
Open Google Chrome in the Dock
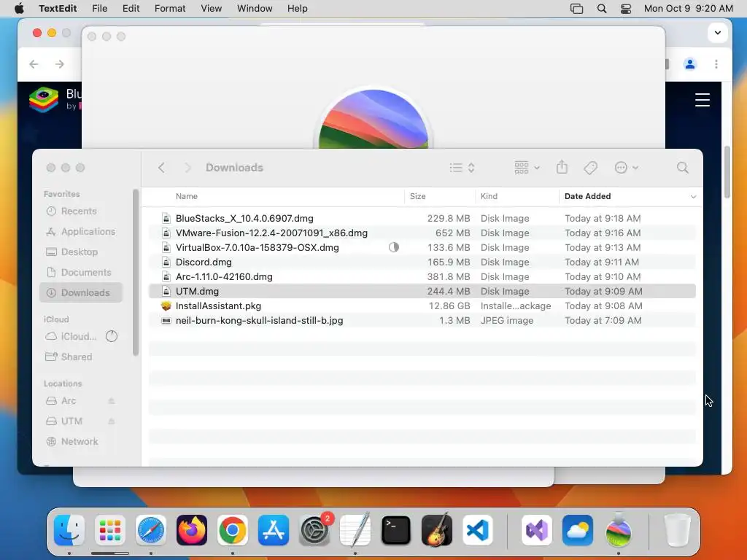pyautogui.click(x=233, y=530)
